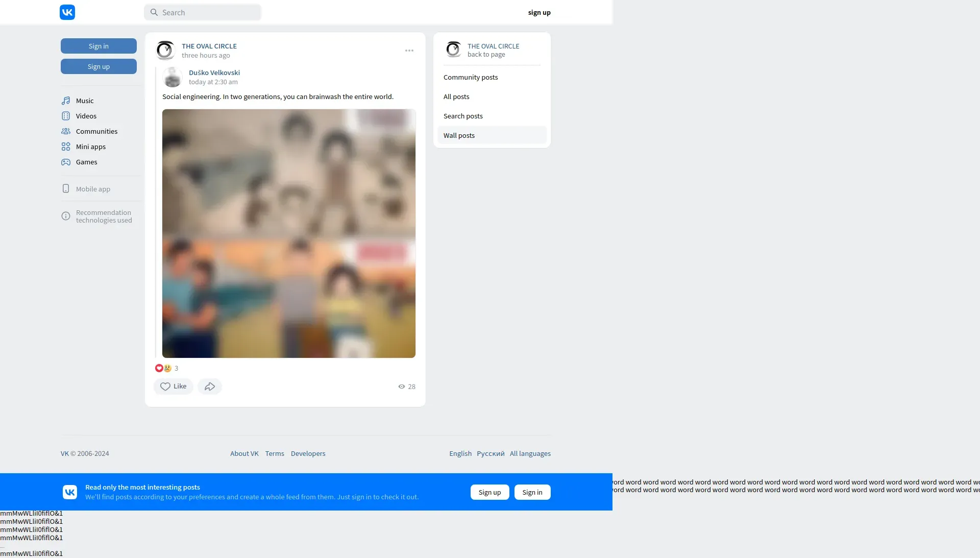This screenshot has width=980, height=558.
Task: Click the VK logo in the header
Action: (67, 12)
